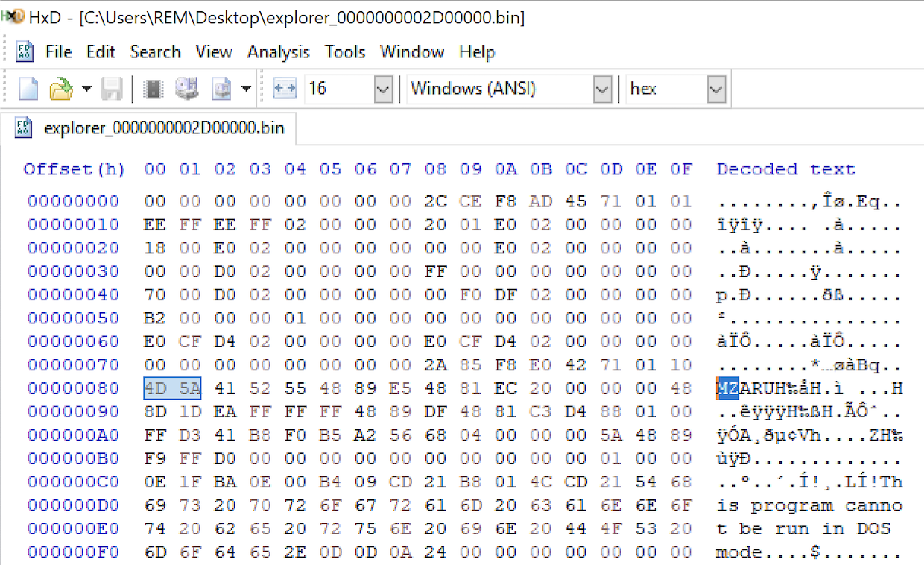The width and height of the screenshot is (924, 565).
Task: Click the 0F column header
Action: coord(680,169)
